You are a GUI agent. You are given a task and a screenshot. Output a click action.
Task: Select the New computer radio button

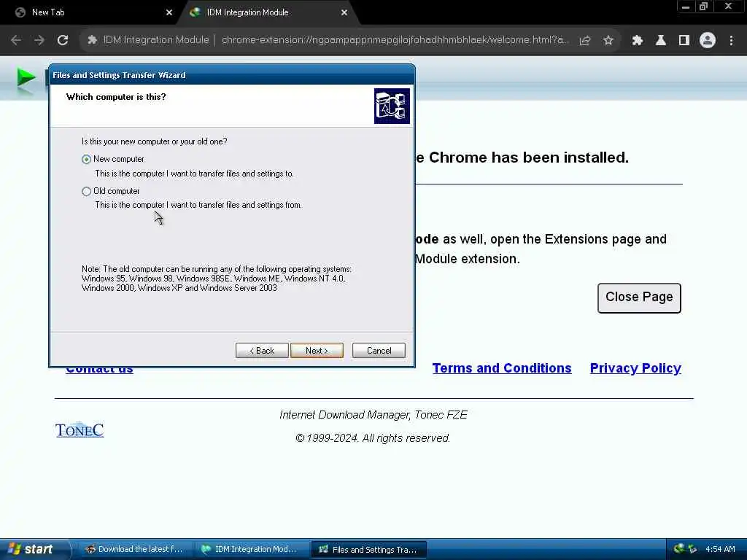[86, 159]
